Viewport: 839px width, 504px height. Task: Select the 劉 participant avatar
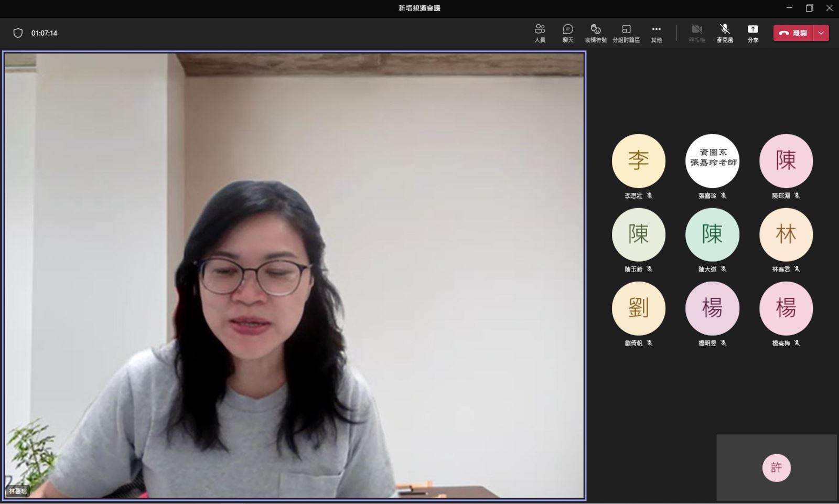coord(638,308)
